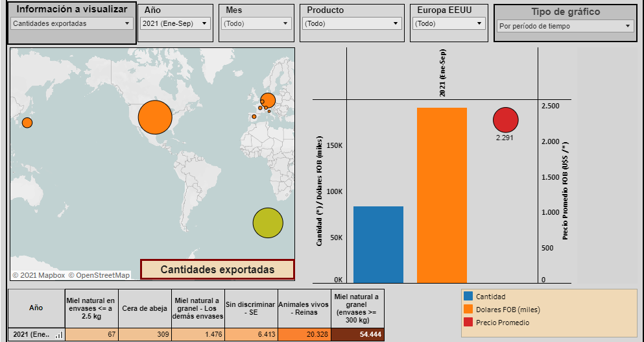Expand the Producto filter dropdown
Screen dimensions: 644x342
pos(352,24)
